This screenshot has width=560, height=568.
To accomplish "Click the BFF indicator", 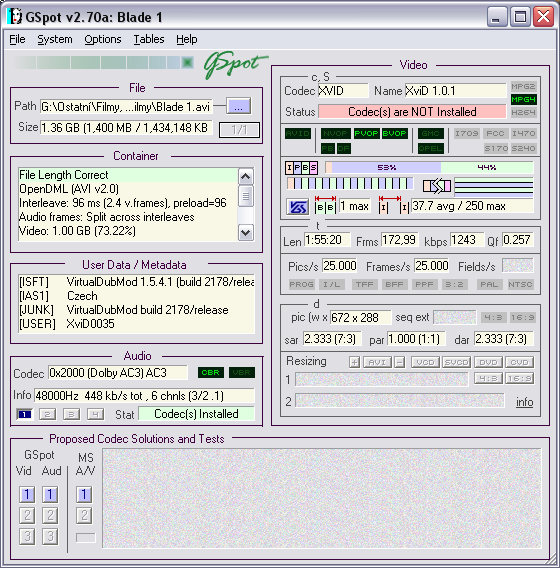I will 394,284.
